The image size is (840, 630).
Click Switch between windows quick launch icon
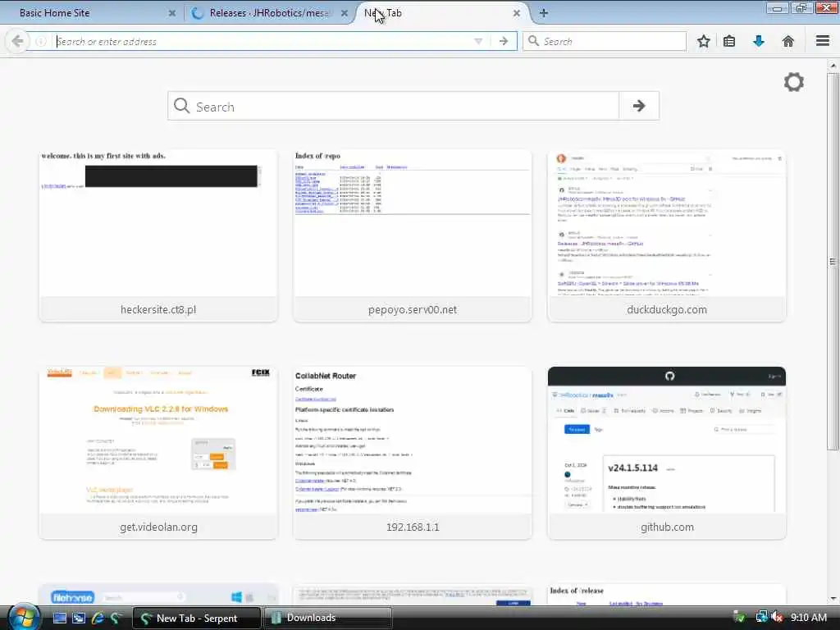tap(79, 618)
